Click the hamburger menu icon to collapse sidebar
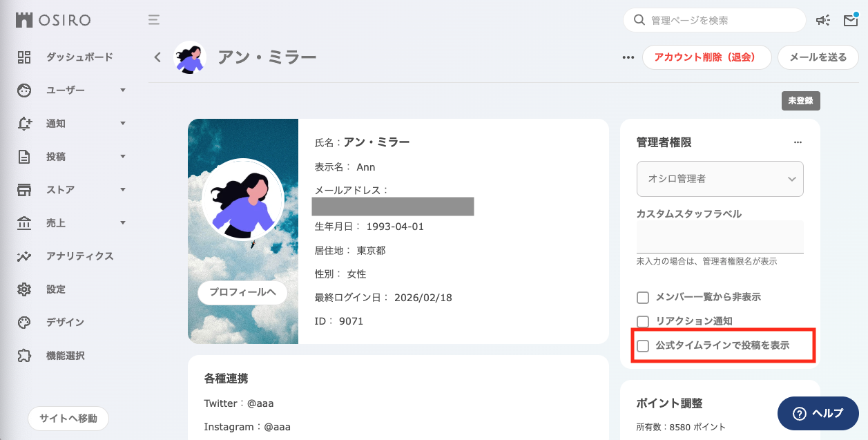 pos(154,20)
